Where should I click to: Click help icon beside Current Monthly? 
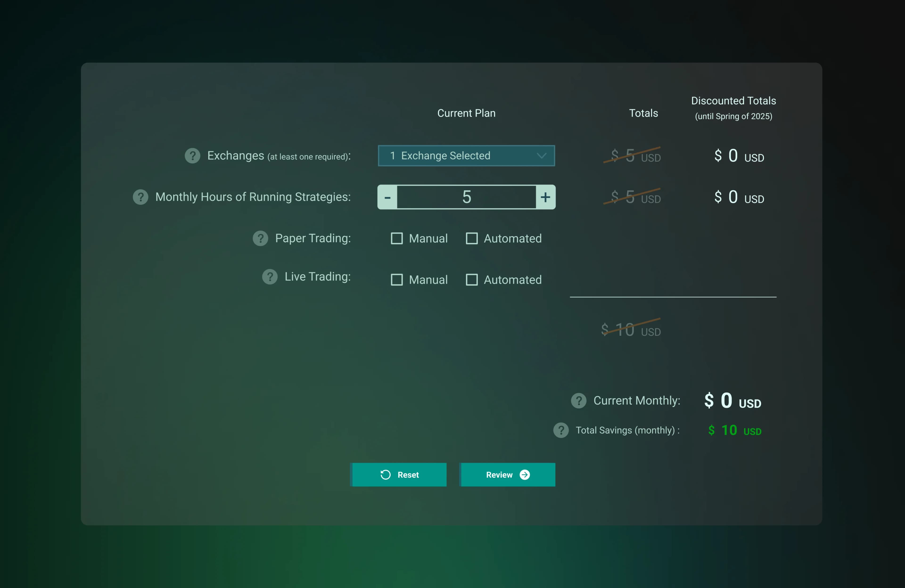tap(578, 401)
